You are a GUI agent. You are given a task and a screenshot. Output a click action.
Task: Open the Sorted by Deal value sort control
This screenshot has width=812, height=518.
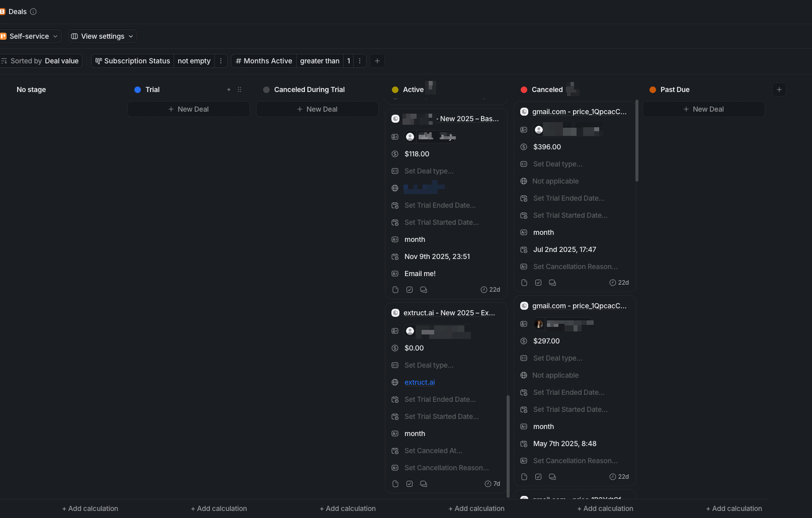click(40, 61)
